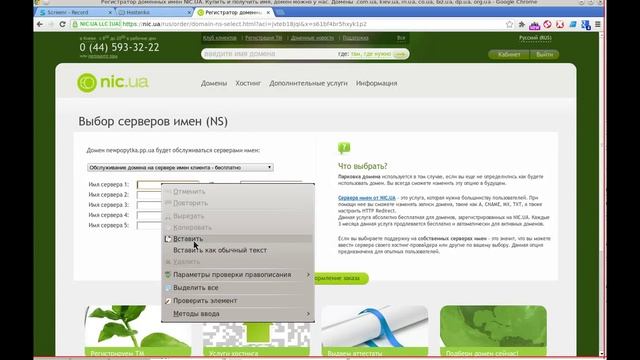
Task: Click the Выйти button
Action: click(544, 54)
